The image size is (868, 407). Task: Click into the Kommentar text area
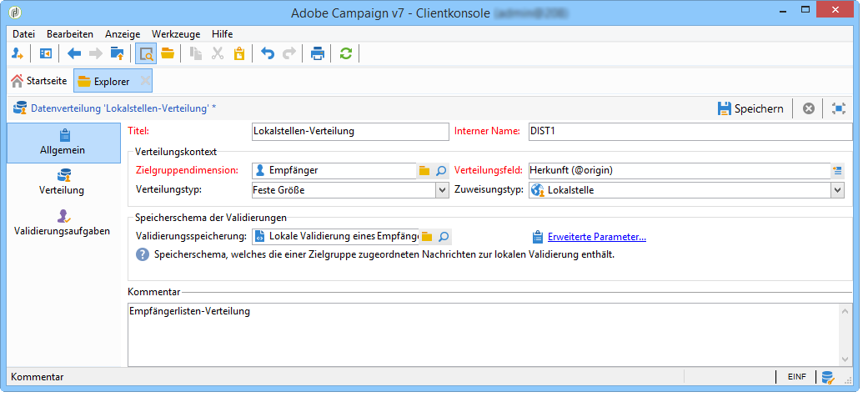[x=483, y=334]
